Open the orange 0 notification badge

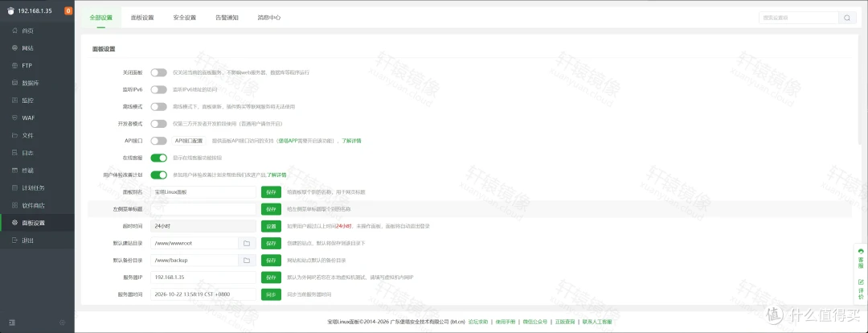click(68, 10)
